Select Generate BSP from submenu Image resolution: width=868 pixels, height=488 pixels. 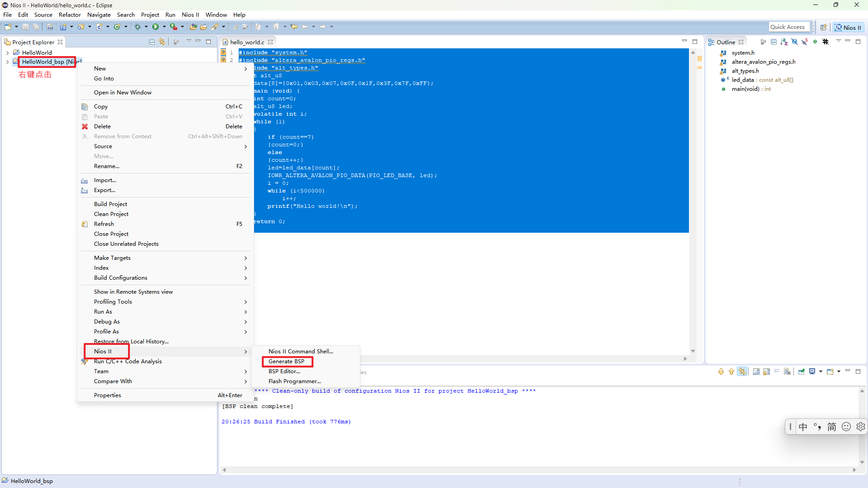pos(286,361)
